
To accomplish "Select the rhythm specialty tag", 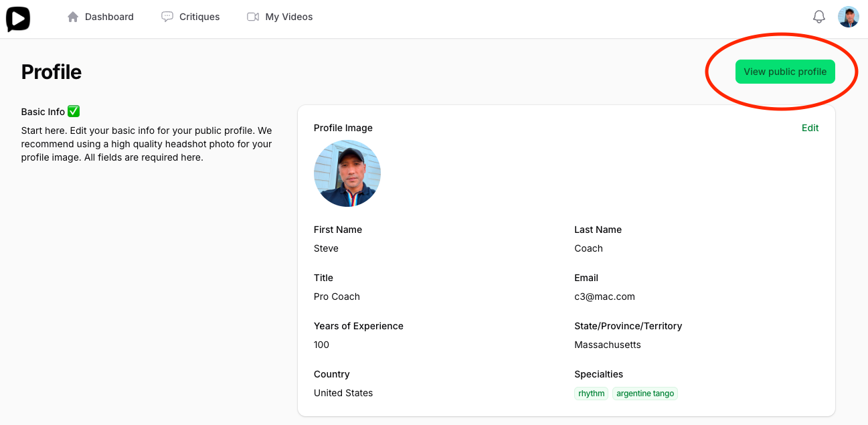I will (591, 394).
